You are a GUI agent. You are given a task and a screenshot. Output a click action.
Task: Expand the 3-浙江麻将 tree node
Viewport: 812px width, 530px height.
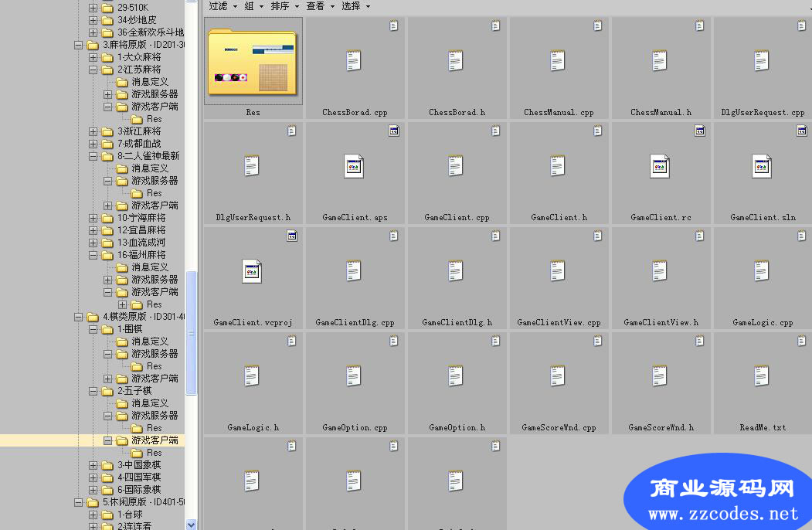click(x=93, y=131)
